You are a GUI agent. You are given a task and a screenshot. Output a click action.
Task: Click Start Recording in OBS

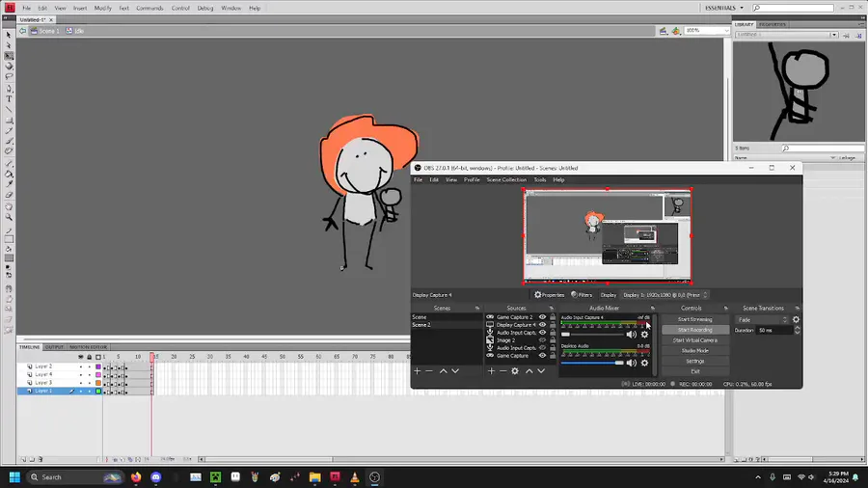coord(694,330)
